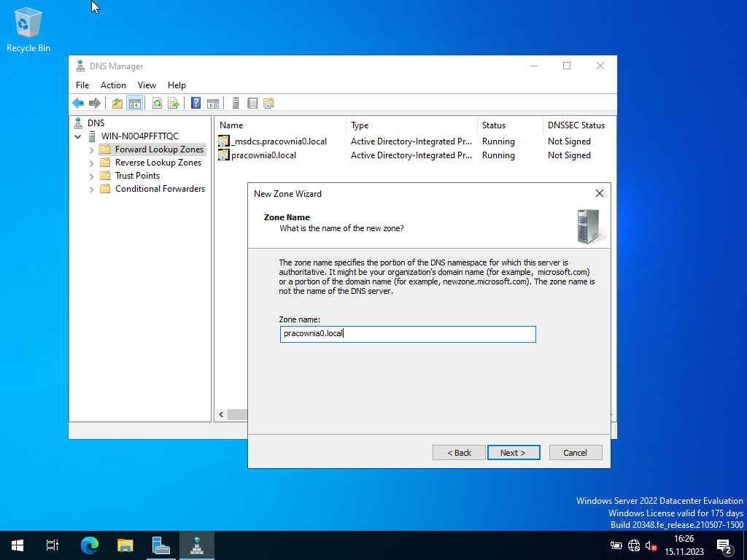Select Conditional Forwarders in tree

tap(160, 189)
